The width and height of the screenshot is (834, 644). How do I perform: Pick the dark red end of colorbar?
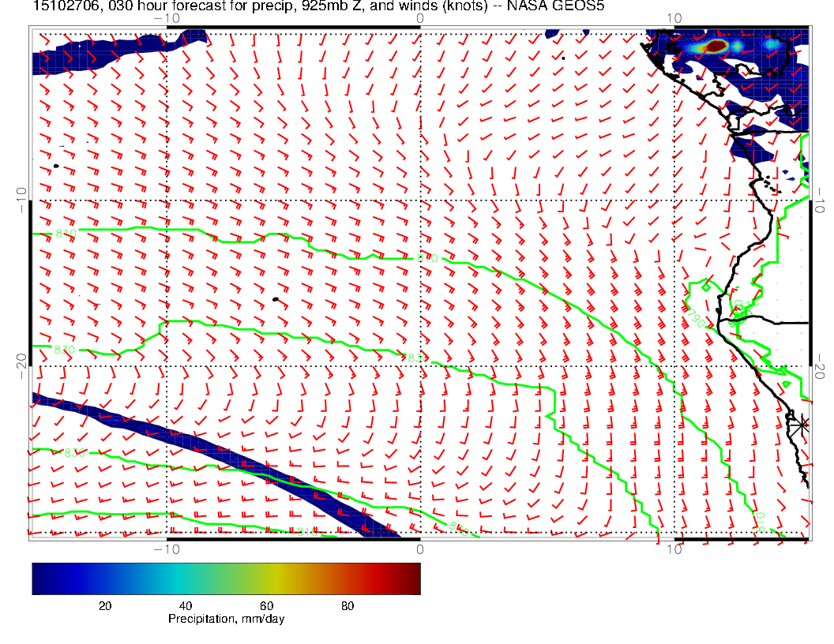coord(412,578)
